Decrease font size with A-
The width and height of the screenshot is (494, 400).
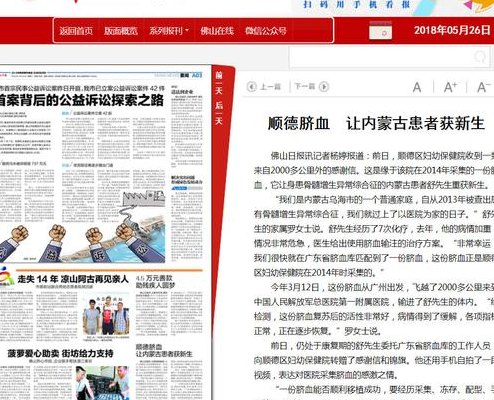tap(483, 87)
